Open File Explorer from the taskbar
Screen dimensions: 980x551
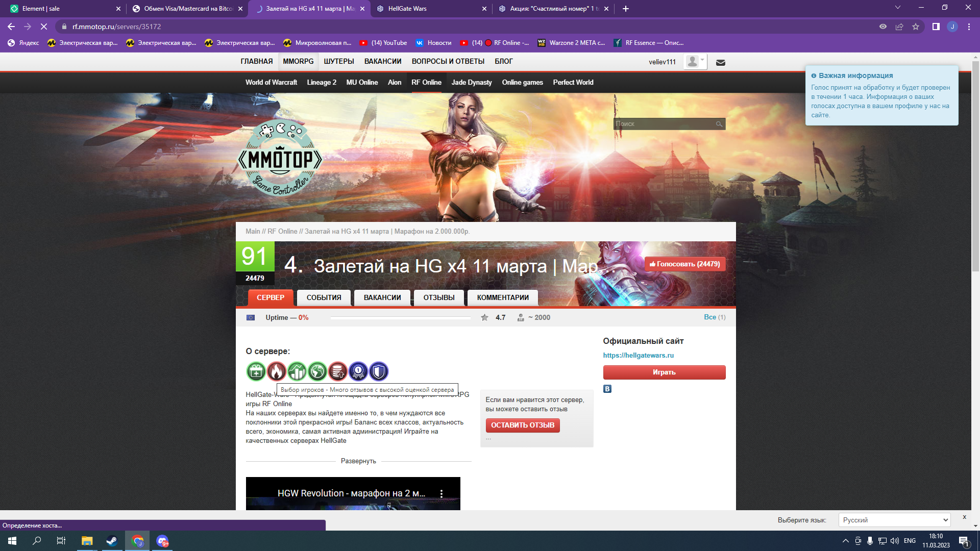[87, 541]
